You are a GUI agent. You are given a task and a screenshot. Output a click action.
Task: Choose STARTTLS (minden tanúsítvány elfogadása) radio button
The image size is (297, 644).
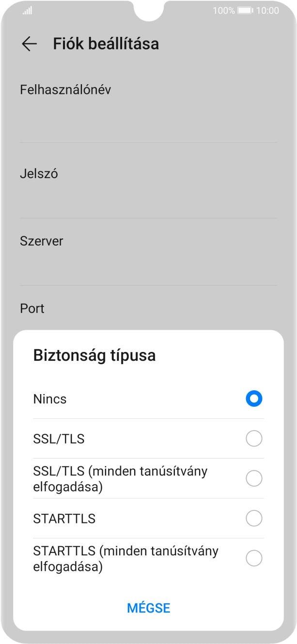[254, 558]
